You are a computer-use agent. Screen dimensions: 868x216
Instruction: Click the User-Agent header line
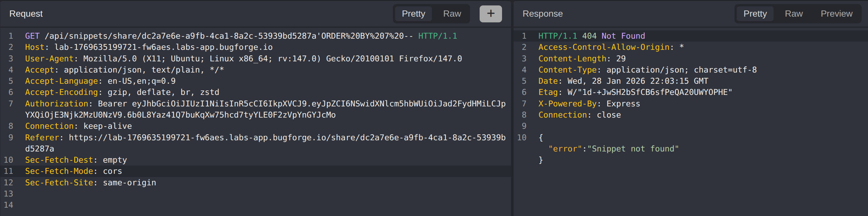click(x=243, y=59)
